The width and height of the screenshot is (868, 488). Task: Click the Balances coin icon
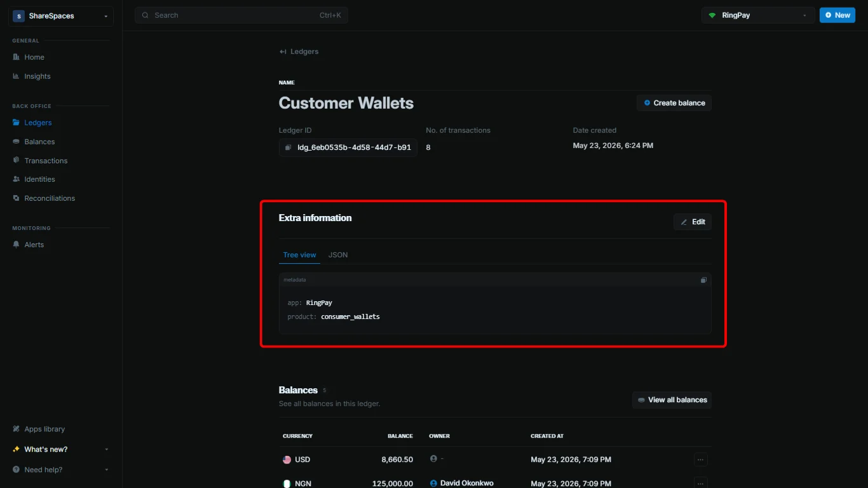(x=17, y=142)
